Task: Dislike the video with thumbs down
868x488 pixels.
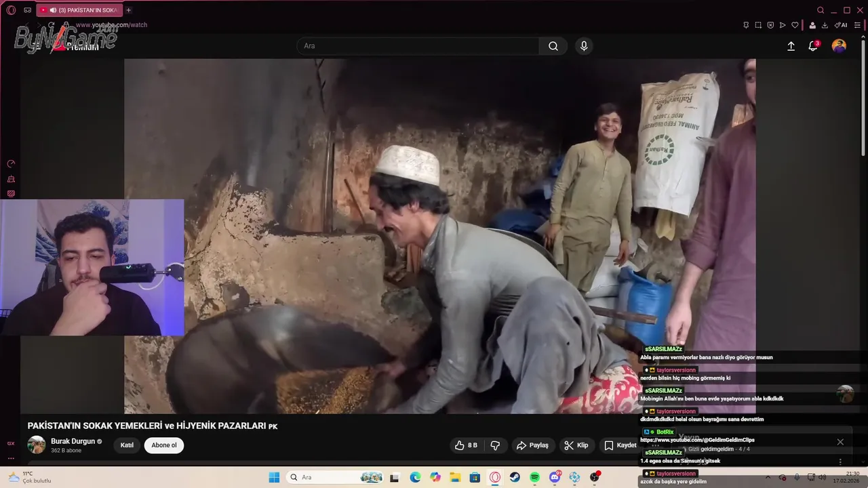Action: click(x=495, y=445)
